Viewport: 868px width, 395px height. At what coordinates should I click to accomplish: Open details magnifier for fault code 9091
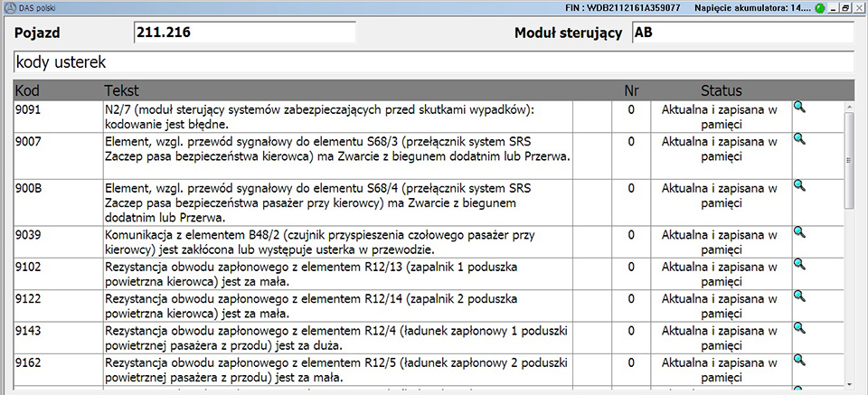[x=799, y=107]
